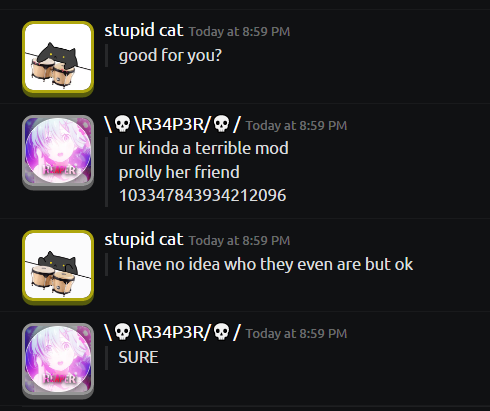Click the 'stupid cat' username above 'i have no idea'
Image resolution: width=490 pixels, height=411 pixels.
[x=144, y=240]
